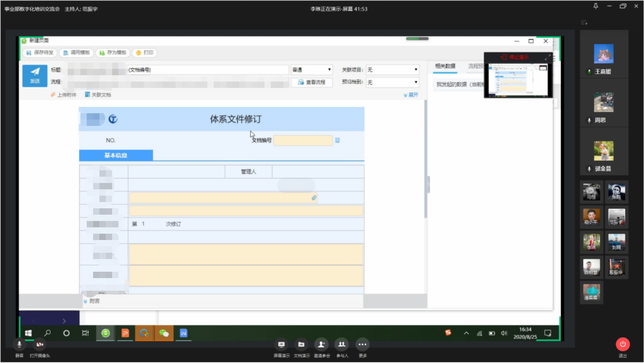Click 调用模板 toolbar button

pos(77,53)
